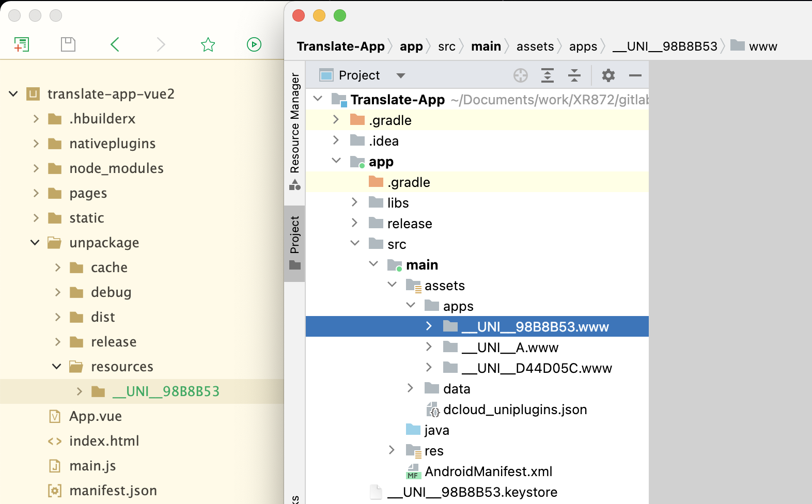
Task: Click 'app' in the breadcrumb path
Action: 411,46
